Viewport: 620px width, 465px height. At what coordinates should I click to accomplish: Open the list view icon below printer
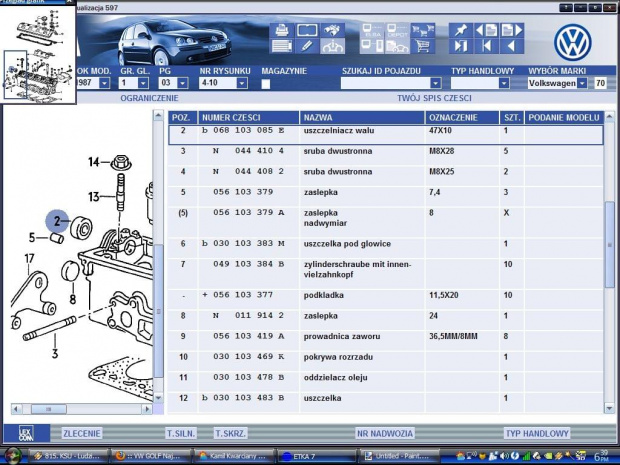click(x=282, y=46)
